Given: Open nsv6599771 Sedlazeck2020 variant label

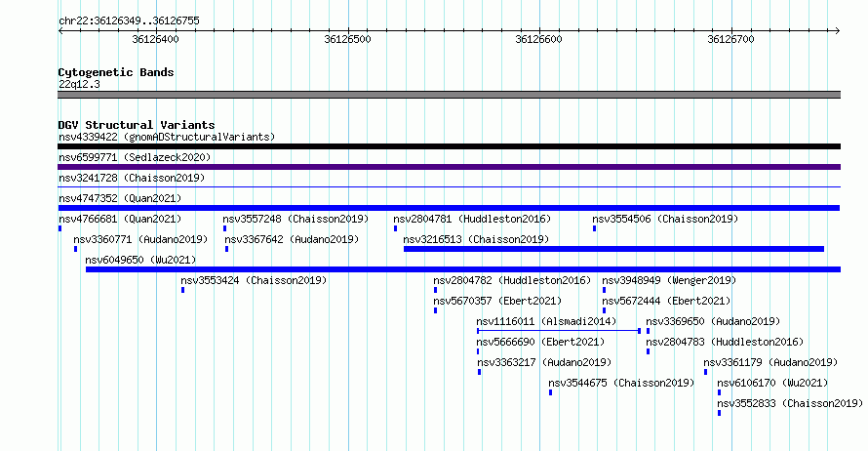Looking at the screenshot, I should [135, 157].
